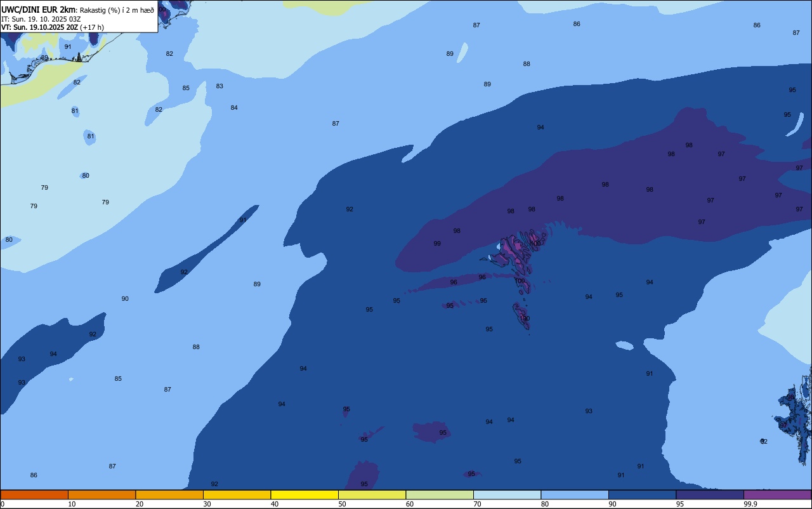Click the '0' legend tick label
The height and width of the screenshot is (509, 812).
coord(3,504)
